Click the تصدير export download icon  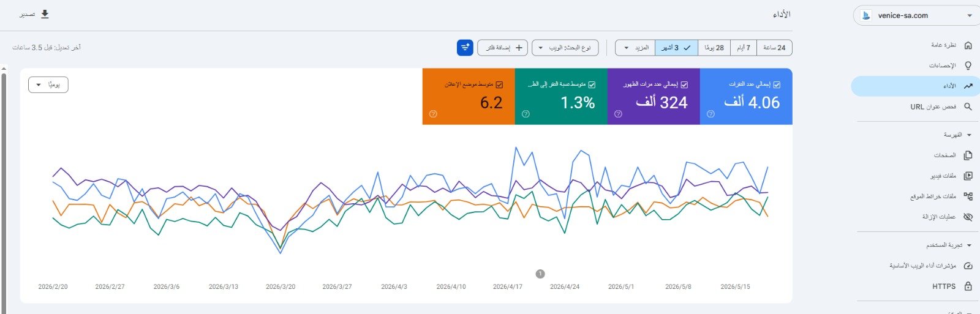45,14
